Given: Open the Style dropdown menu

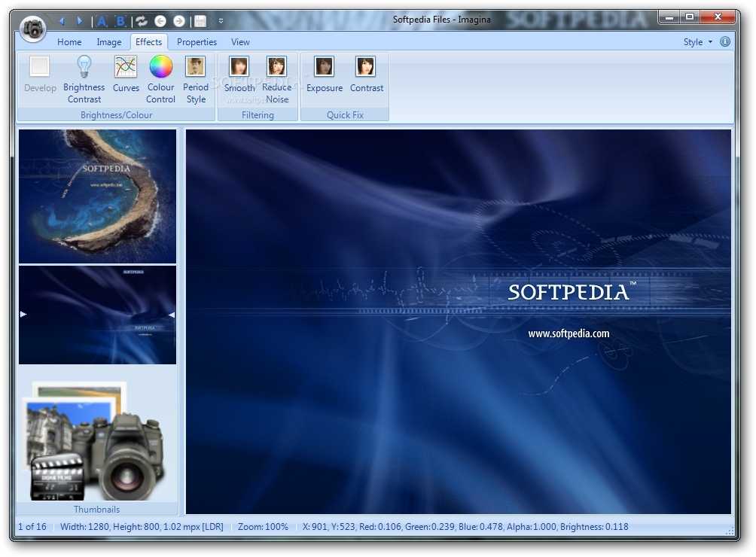Looking at the screenshot, I should [697, 42].
